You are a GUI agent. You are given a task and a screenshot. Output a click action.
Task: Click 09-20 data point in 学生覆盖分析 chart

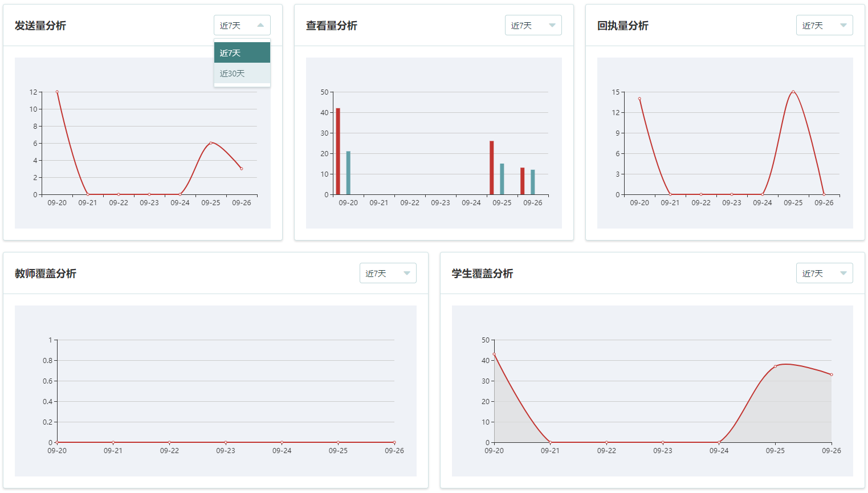pyautogui.click(x=494, y=354)
